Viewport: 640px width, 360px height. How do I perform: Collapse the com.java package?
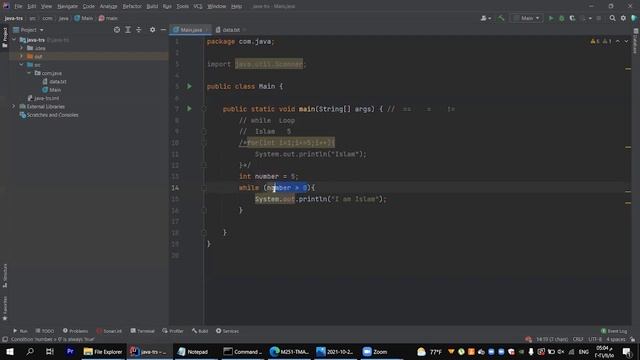[29, 73]
